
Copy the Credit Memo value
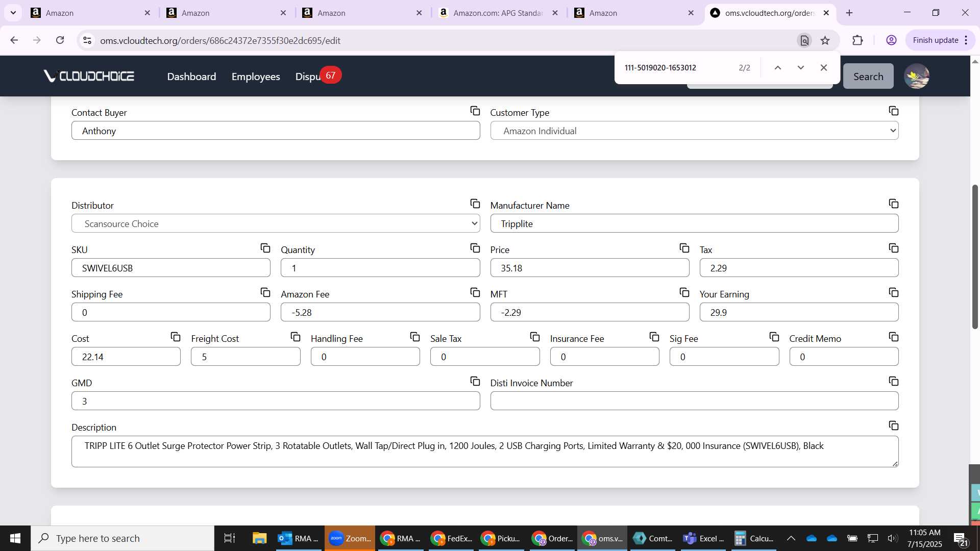click(893, 337)
